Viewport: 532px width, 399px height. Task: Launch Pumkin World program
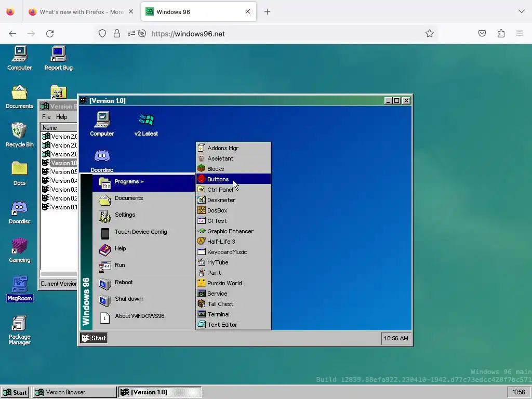point(233,283)
